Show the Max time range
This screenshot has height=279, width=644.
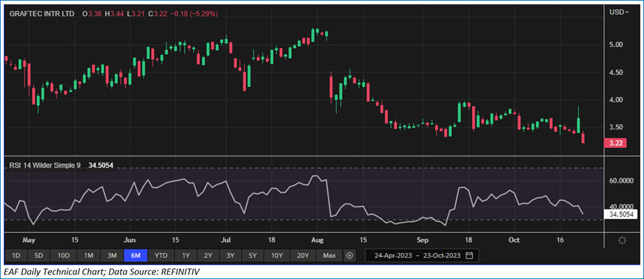[329, 256]
